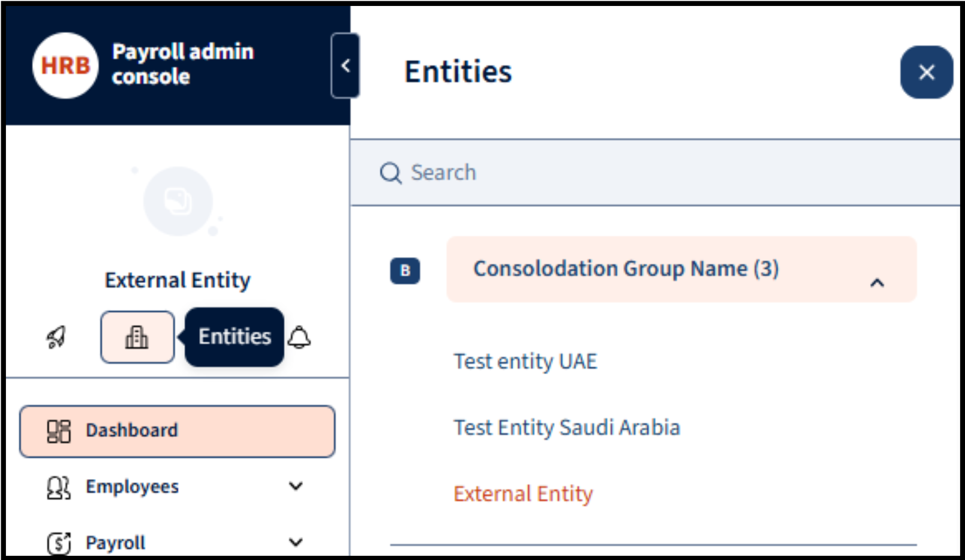Click the Payroll menu item
Viewport: 965px width, 560px height.
[116, 543]
